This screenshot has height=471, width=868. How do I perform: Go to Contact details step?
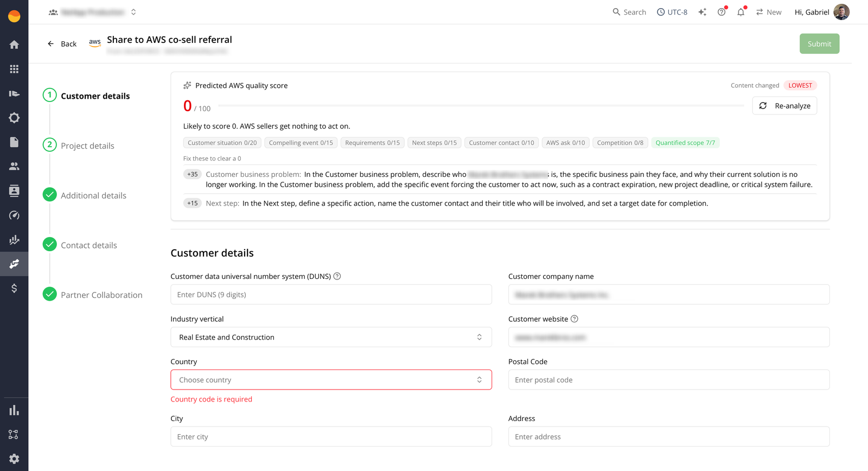(80, 245)
